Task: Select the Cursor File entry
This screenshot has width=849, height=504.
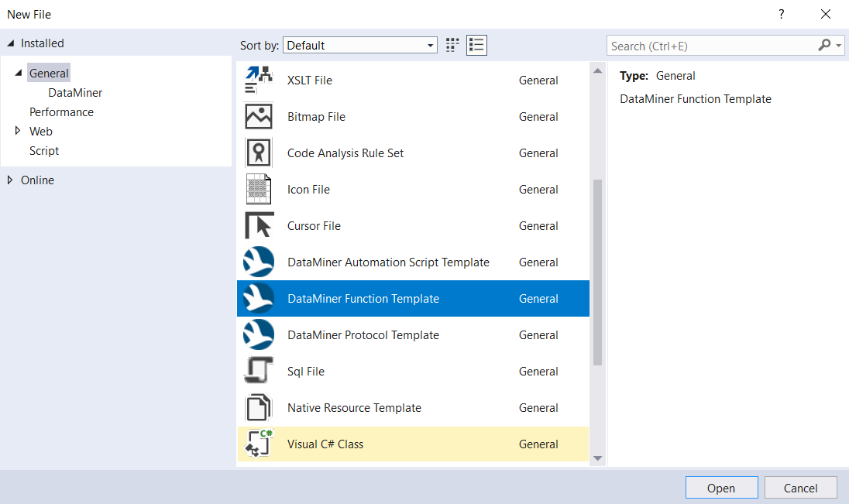Action: coord(413,226)
